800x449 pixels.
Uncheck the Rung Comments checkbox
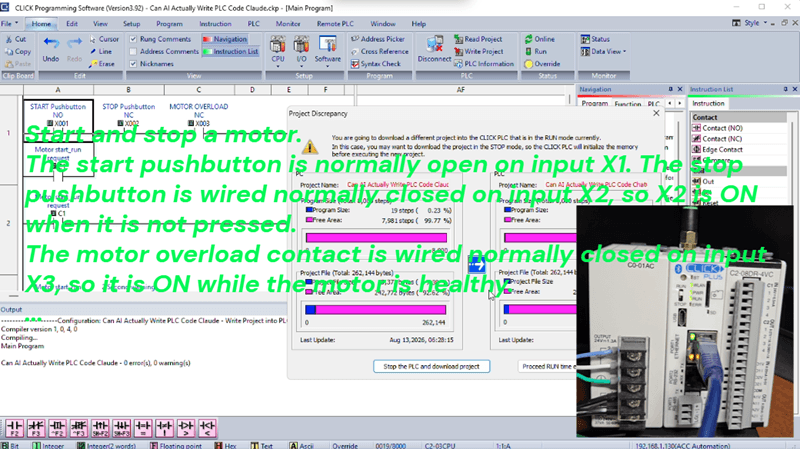pyautogui.click(x=133, y=39)
